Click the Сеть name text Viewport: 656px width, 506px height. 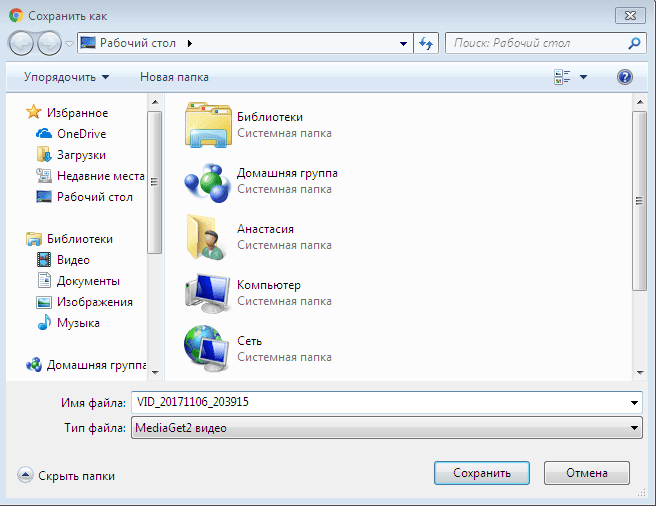pos(249,341)
